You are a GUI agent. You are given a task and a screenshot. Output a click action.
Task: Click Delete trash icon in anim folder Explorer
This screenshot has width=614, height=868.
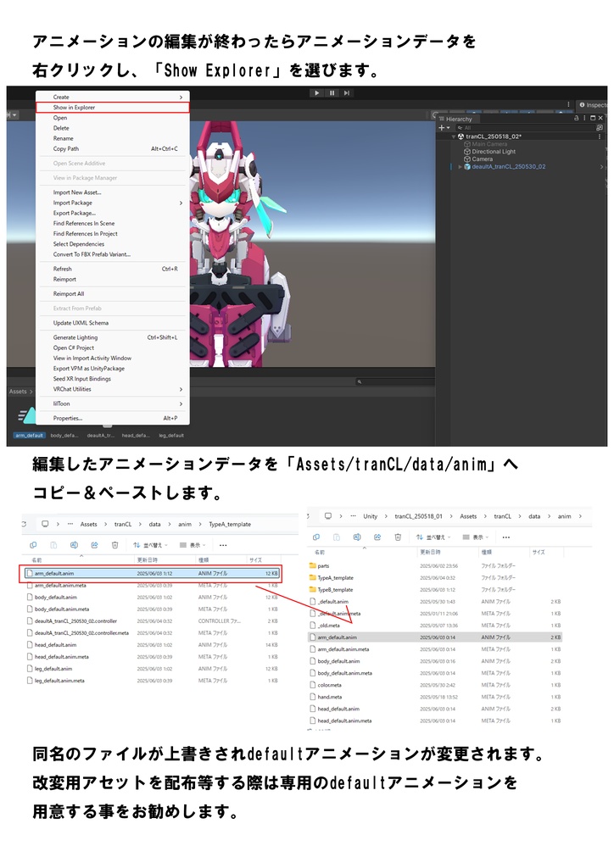pyautogui.click(x=398, y=537)
